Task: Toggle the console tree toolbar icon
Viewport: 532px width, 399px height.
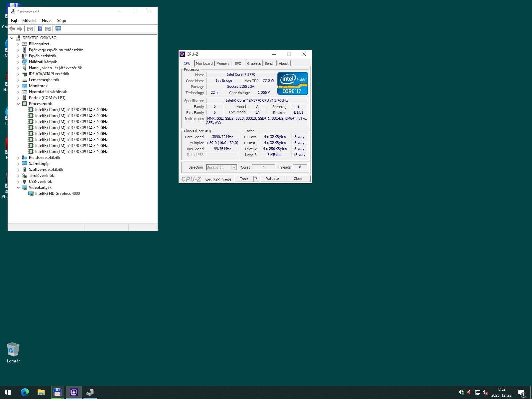Action: tap(30, 29)
